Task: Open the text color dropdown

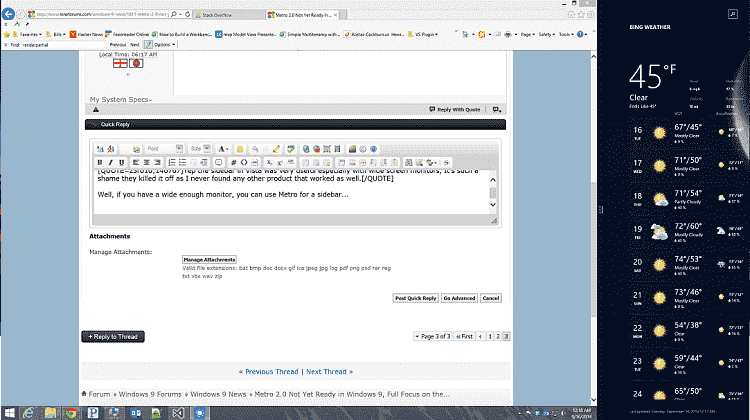Action: click(x=223, y=149)
